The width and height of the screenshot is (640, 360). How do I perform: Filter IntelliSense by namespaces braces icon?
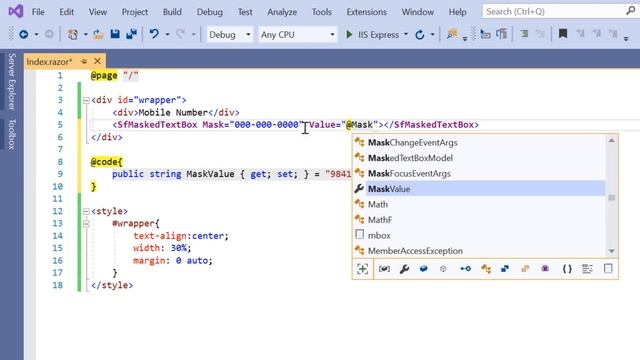(567, 269)
